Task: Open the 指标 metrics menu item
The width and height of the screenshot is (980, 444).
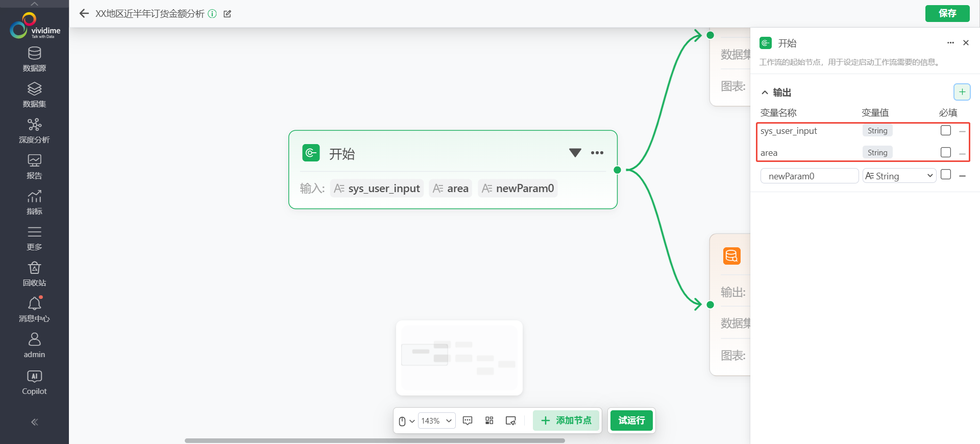Action: [34, 202]
